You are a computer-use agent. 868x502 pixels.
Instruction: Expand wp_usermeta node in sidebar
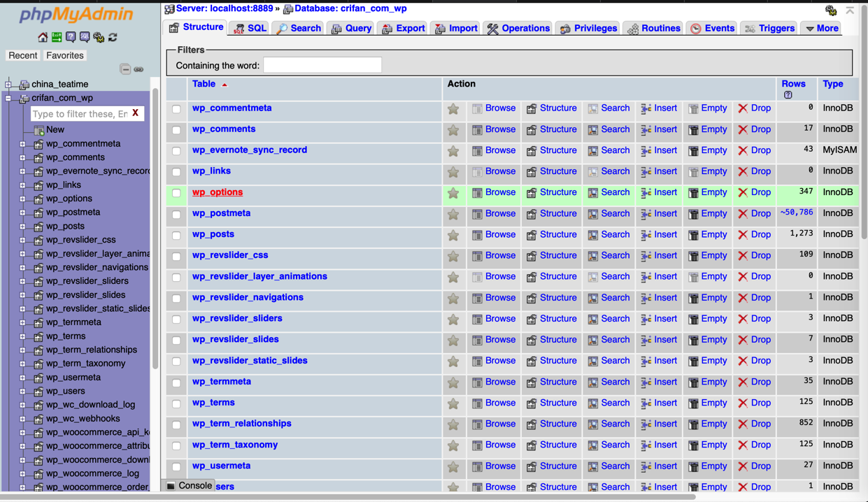pyautogui.click(x=22, y=378)
